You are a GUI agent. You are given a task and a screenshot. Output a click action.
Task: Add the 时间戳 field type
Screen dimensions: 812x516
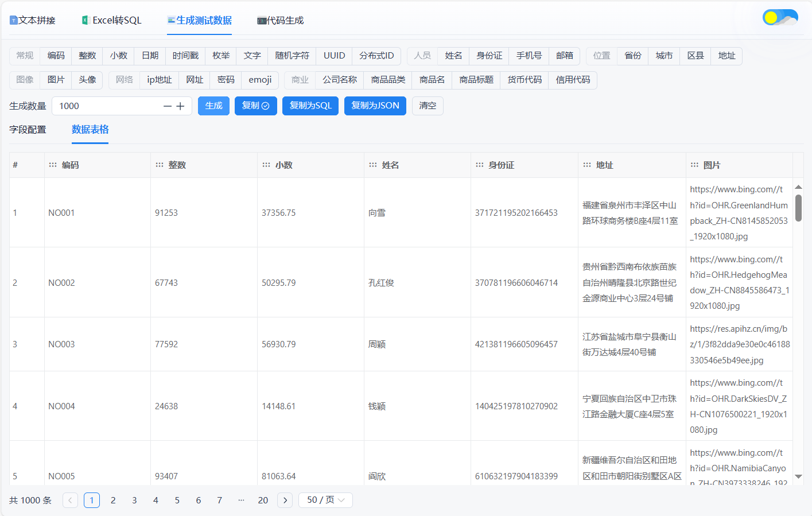point(185,56)
